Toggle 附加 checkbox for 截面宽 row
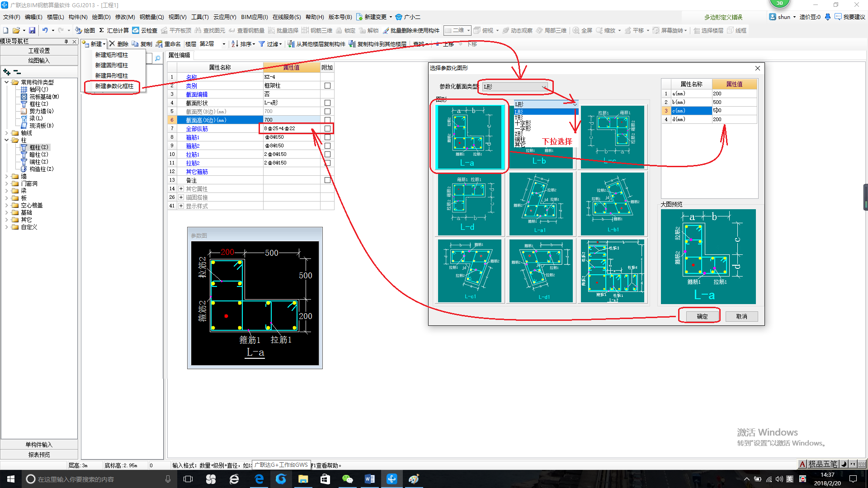 tap(327, 111)
